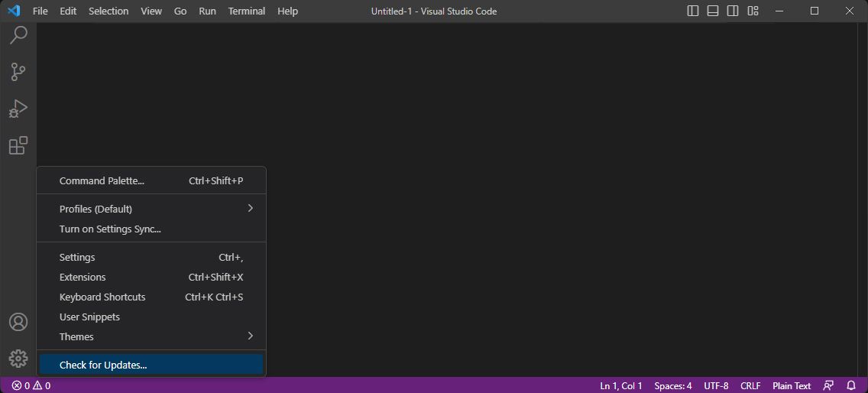The height and width of the screenshot is (393, 868).
Task: Click Ln 1, Col 1 in status bar
Action: (621, 386)
